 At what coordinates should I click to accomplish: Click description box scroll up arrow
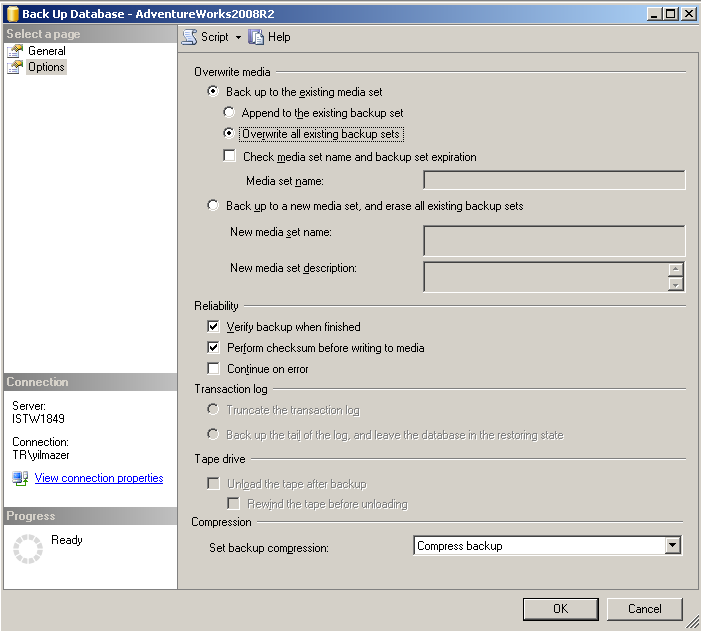(x=676, y=269)
